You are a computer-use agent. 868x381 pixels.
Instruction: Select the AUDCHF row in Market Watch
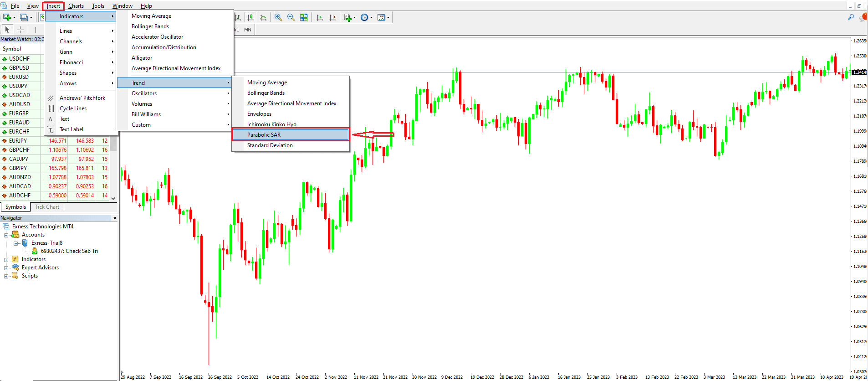55,196
